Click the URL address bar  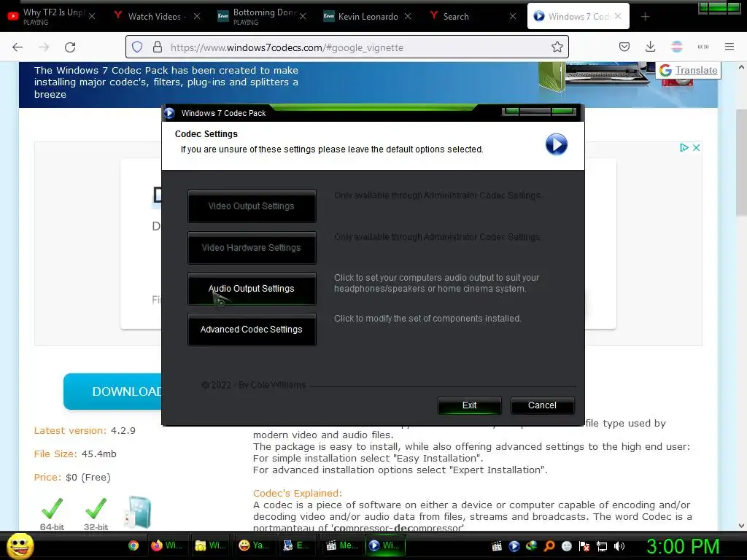coord(347,47)
